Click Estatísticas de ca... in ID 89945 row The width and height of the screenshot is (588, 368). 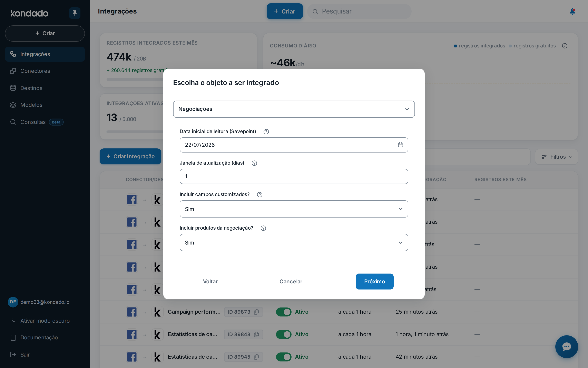(x=193, y=357)
